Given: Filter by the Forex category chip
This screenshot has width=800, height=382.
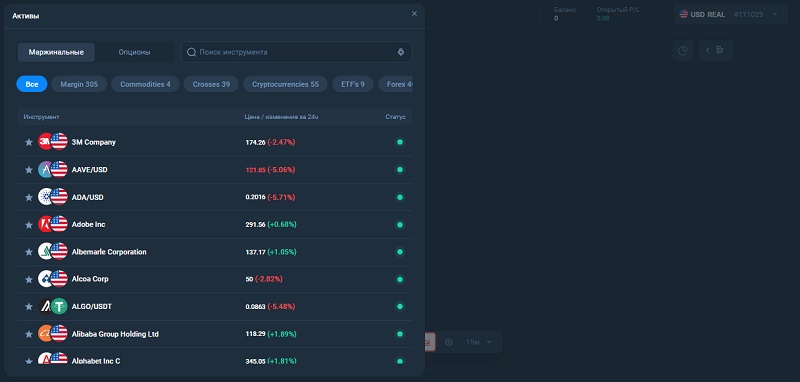Looking at the screenshot, I should [395, 84].
